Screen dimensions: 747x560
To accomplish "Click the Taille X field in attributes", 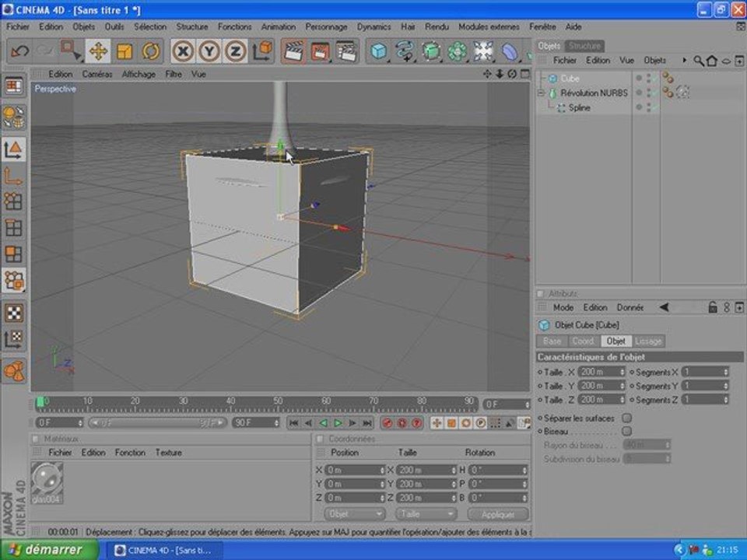I will [x=601, y=372].
